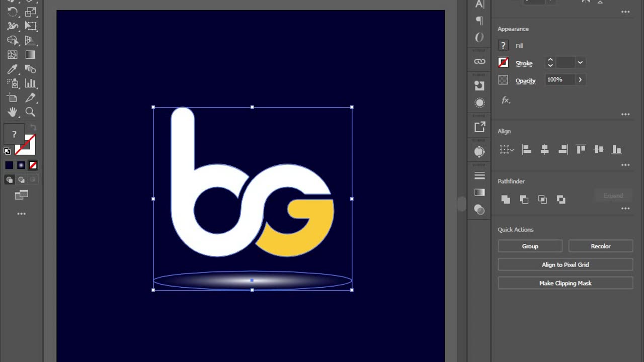Open stroke weight dropdown
This screenshot has width=644, height=362.
[x=580, y=62]
